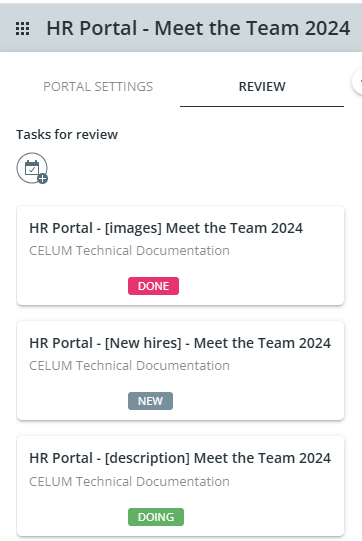362x541 pixels.
Task: Click the pink DONE status badge
Action: [154, 286]
